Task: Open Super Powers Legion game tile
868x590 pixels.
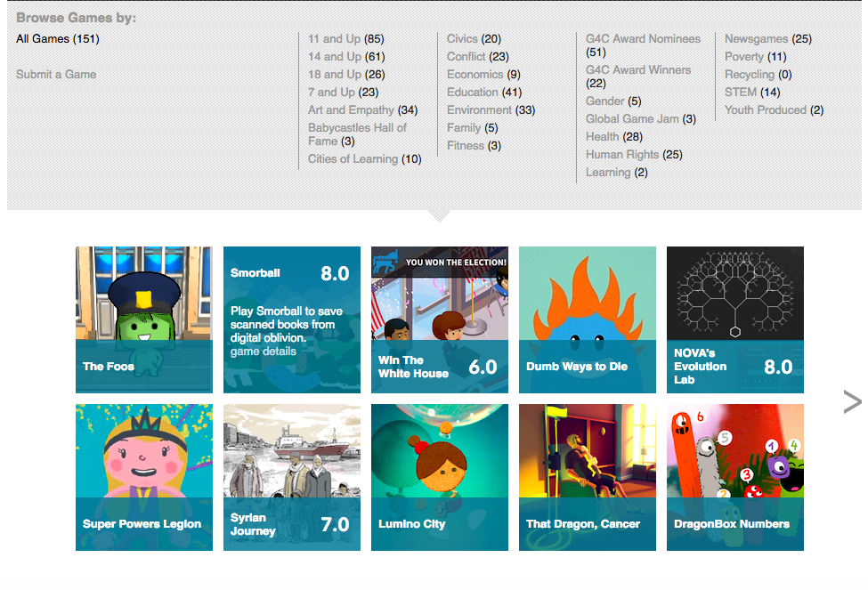Action: (144, 477)
